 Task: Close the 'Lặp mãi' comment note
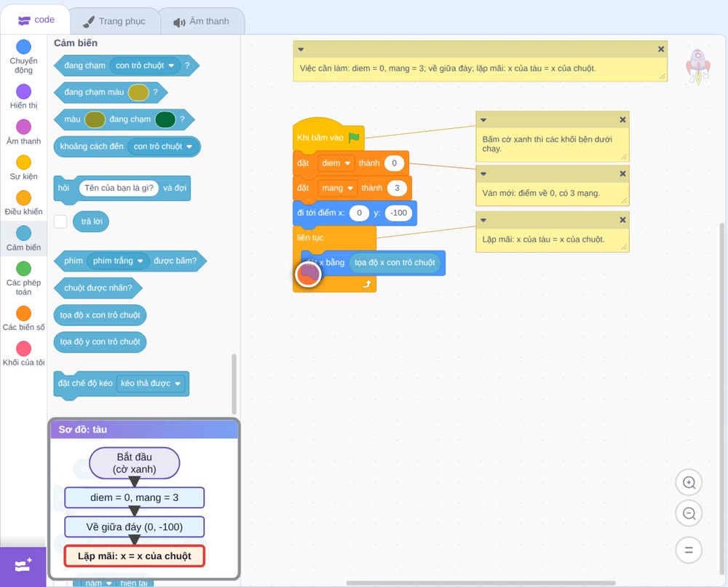pyautogui.click(x=622, y=220)
